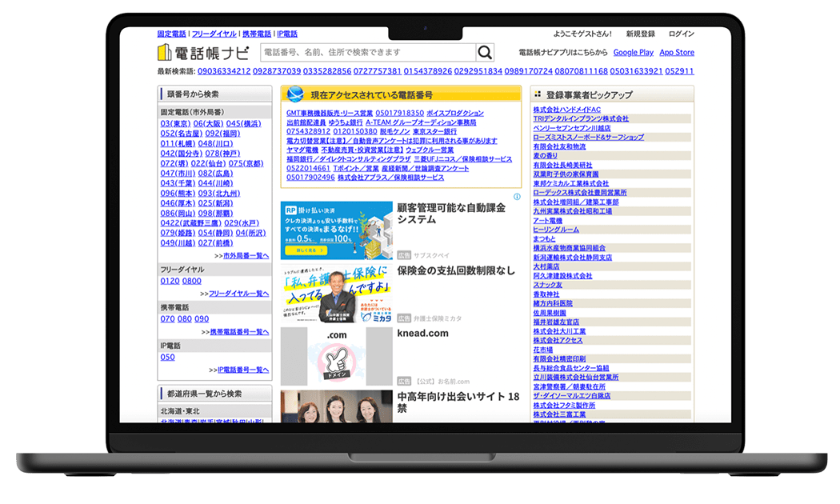The width and height of the screenshot is (840, 504).
Task: Click the ヤマダ電機 link
Action: 302,150
